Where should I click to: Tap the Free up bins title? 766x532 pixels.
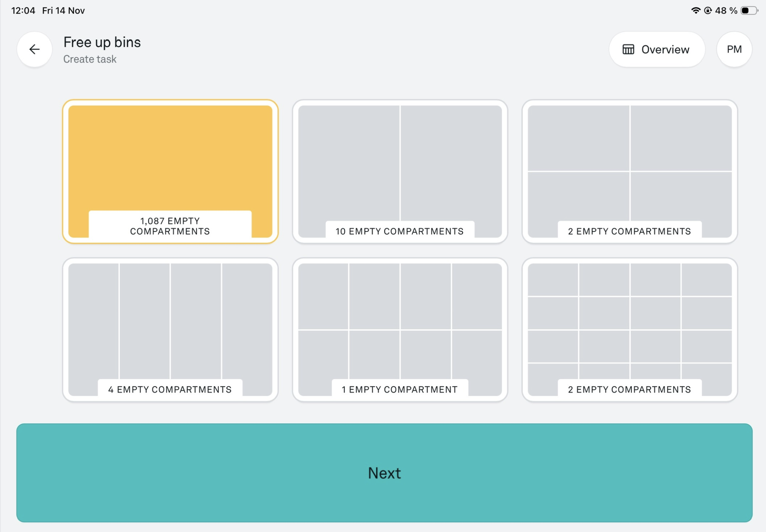(x=102, y=42)
